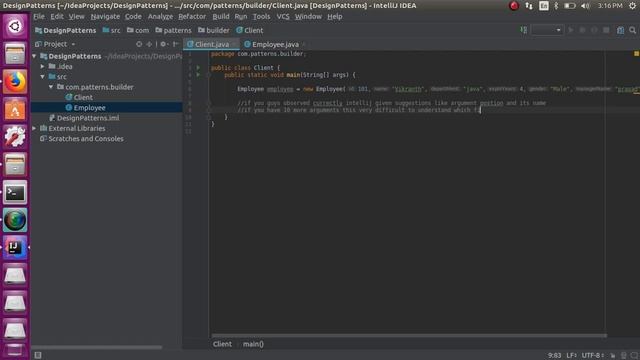Click Collapse All icon in Project panel
640x360 pixels.
[149, 44]
